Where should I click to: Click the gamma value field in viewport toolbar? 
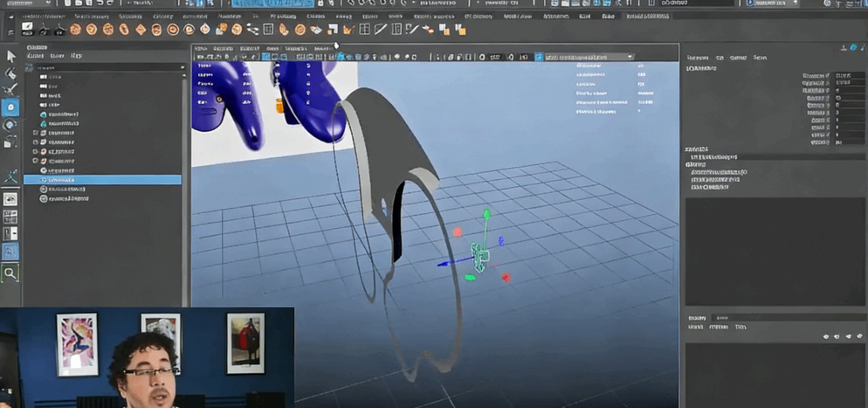click(x=524, y=57)
